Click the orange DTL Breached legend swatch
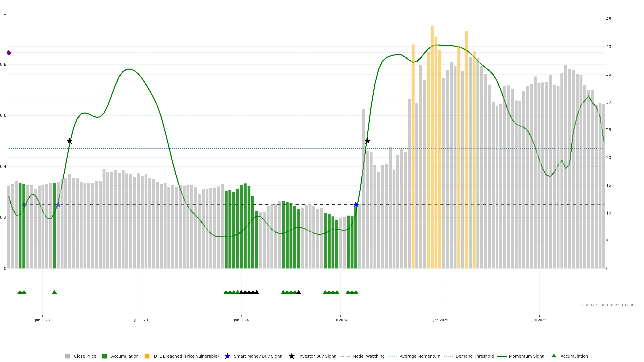 [x=147, y=356]
